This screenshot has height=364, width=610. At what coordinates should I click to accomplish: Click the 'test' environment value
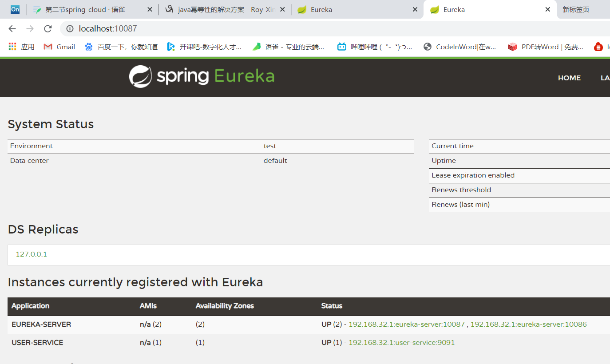270,146
